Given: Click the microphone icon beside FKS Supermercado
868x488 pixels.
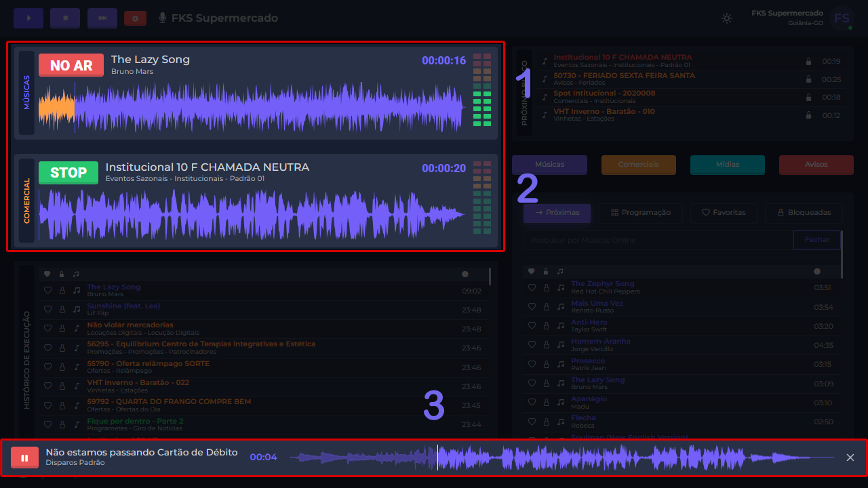Looking at the screenshot, I should [163, 18].
